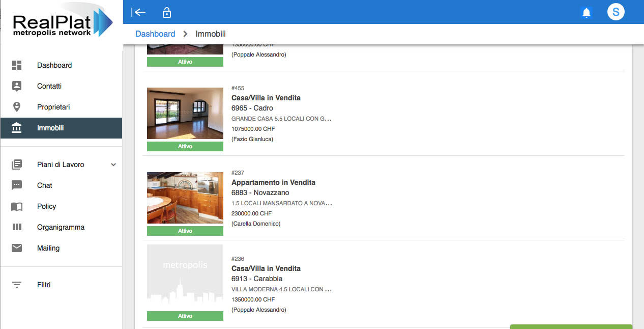
Task: Open the notifications bell
Action: [586, 13]
